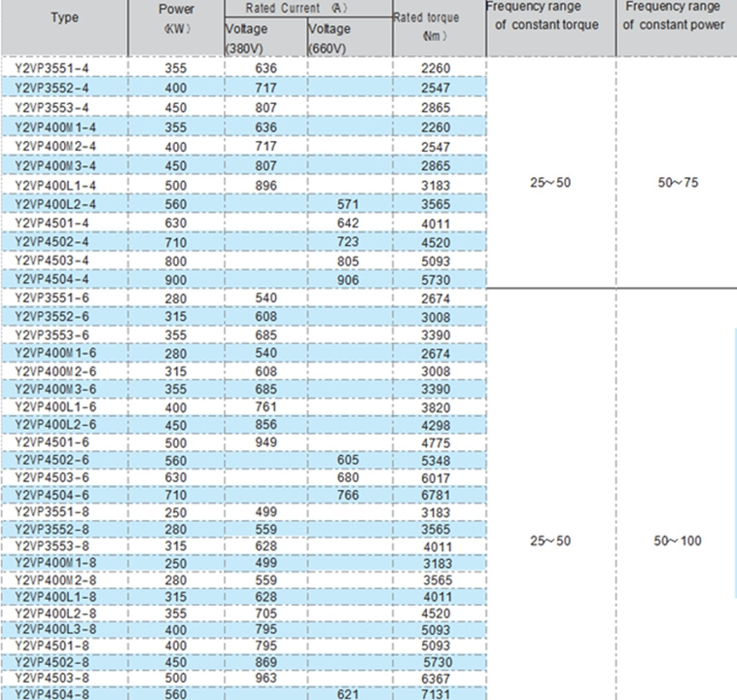
Task: Click the 896 current value for Y2VP400L1-4
Action: tap(266, 186)
